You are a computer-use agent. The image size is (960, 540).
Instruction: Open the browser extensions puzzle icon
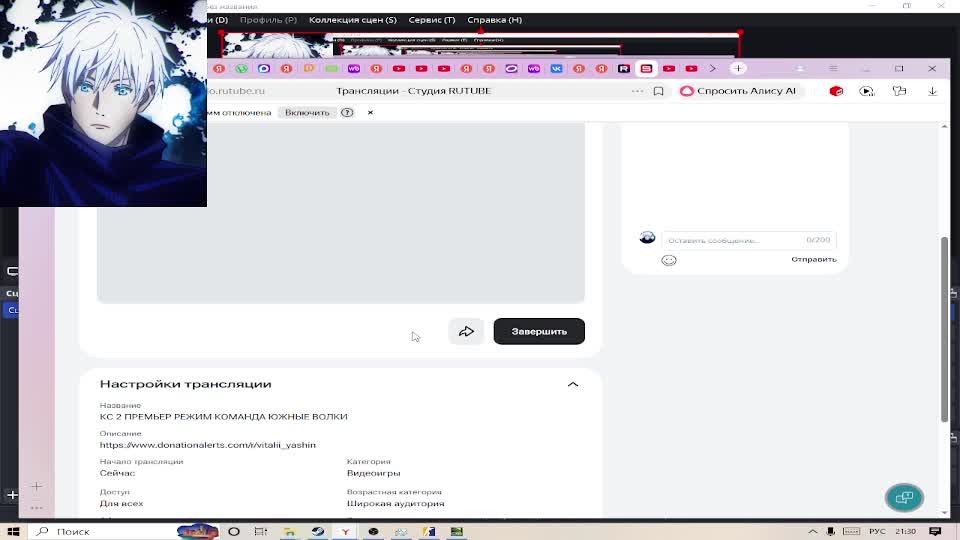pos(899,91)
